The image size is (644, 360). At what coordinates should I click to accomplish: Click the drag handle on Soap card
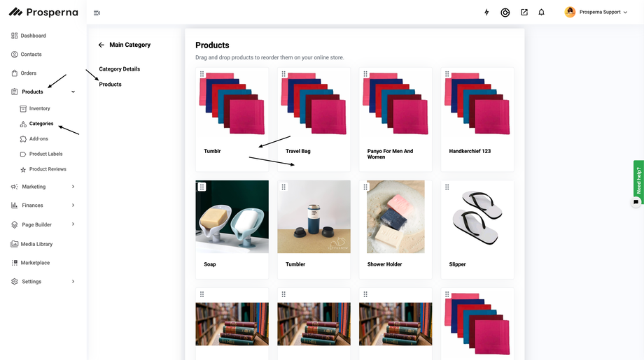pyautogui.click(x=202, y=187)
